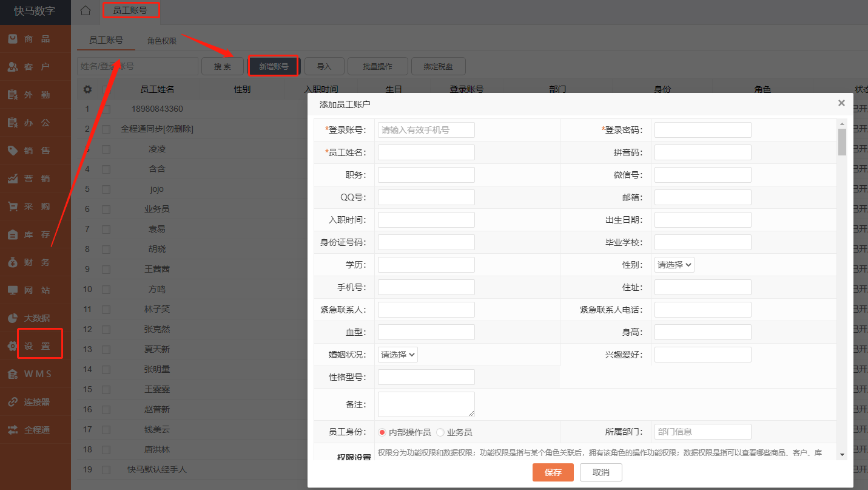Screen dimensions: 868x490
Task: Open the 商品 sidebar icon
Action: pyautogui.click(x=12, y=39)
